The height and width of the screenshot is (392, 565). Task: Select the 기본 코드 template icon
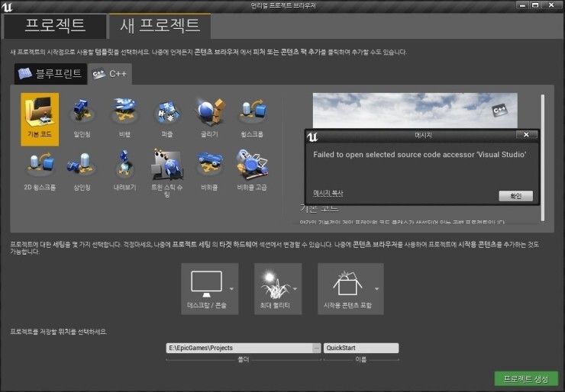pos(40,119)
